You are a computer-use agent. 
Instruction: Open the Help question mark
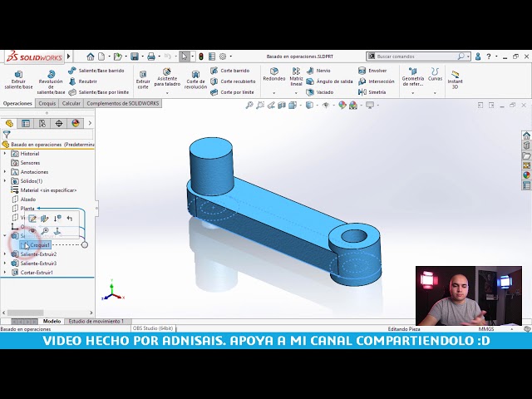click(489, 57)
